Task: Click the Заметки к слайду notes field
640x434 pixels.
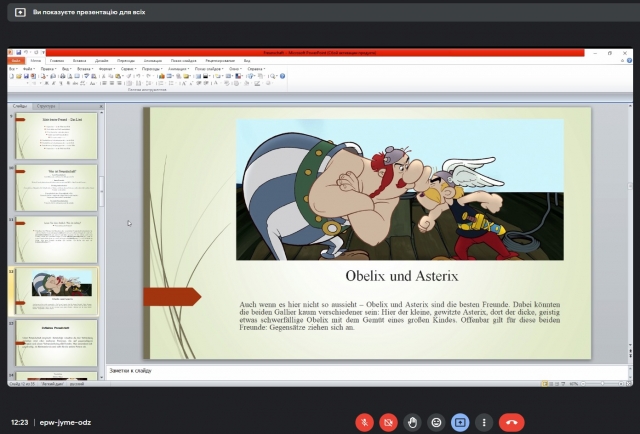Action: click(360, 371)
